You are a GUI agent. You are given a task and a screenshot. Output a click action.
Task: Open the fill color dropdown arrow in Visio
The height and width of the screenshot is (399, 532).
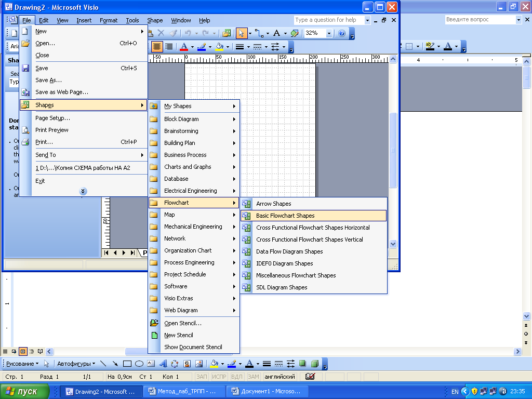pyautogui.click(x=228, y=47)
